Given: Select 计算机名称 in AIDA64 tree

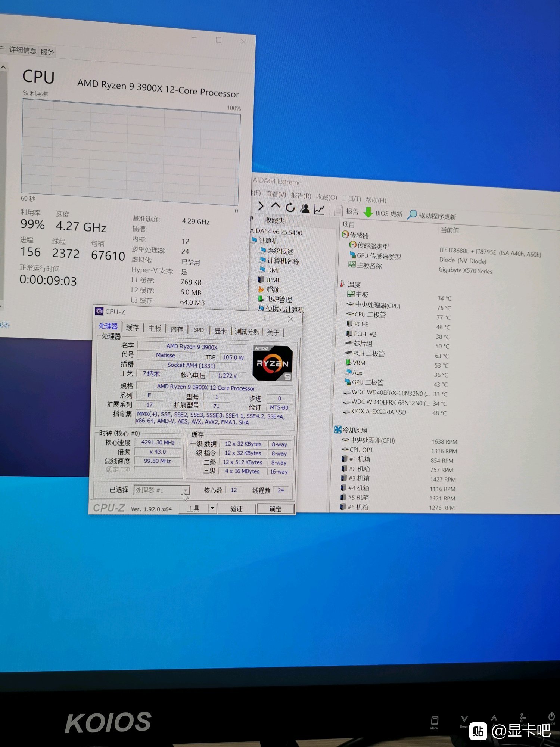Looking at the screenshot, I should coord(280,261).
